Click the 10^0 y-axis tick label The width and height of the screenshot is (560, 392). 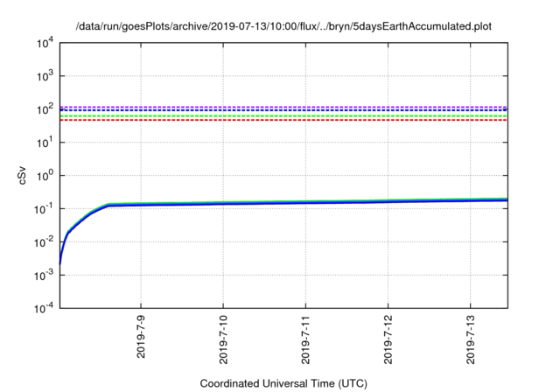[x=45, y=176]
